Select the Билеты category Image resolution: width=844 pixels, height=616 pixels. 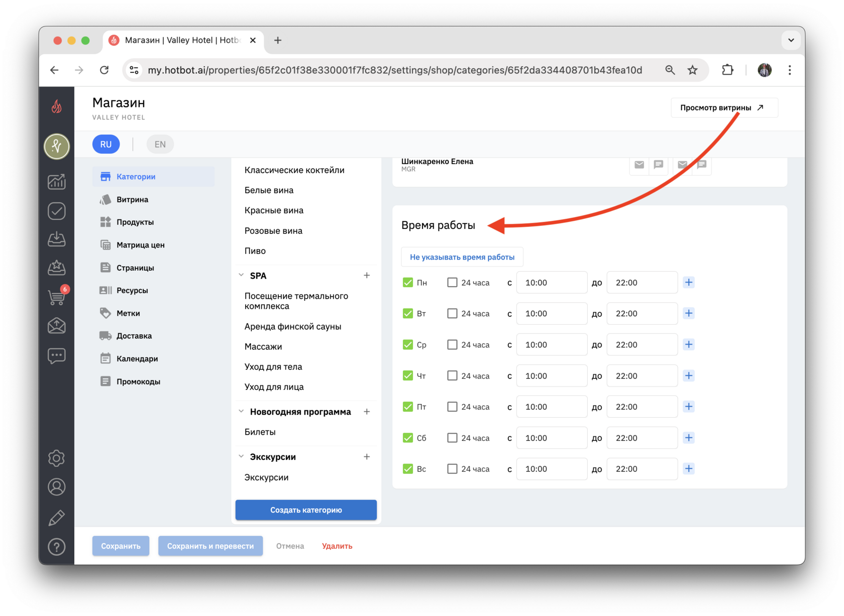[260, 432]
